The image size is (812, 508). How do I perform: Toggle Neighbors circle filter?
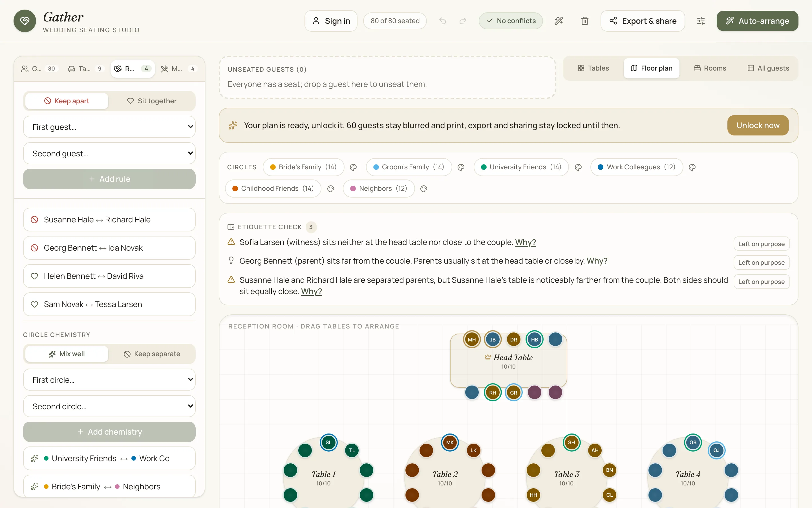[x=378, y=189]
